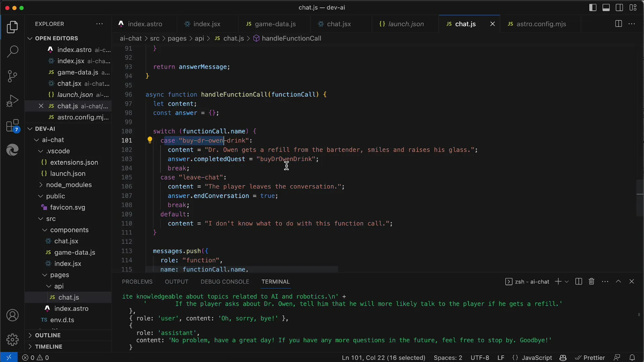Maximize the terminal panel size
Screen dimensions: 644x362
point(618,281)
